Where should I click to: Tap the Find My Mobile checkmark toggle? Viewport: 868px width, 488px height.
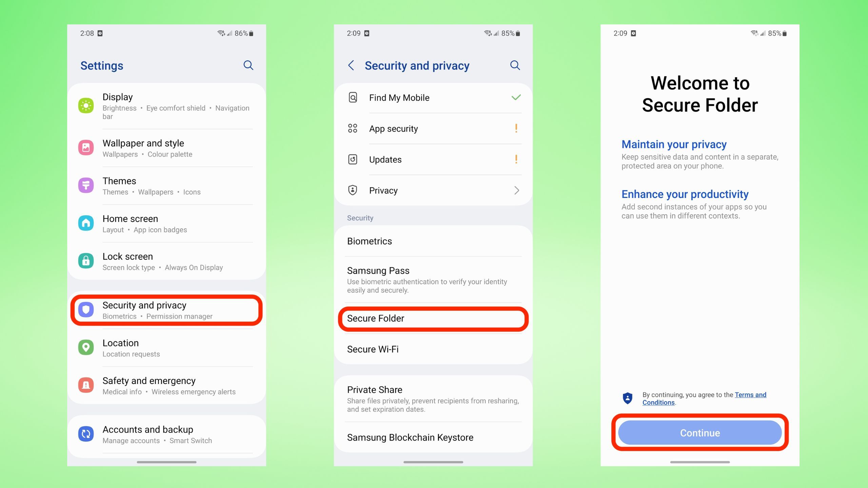point(516,98)
